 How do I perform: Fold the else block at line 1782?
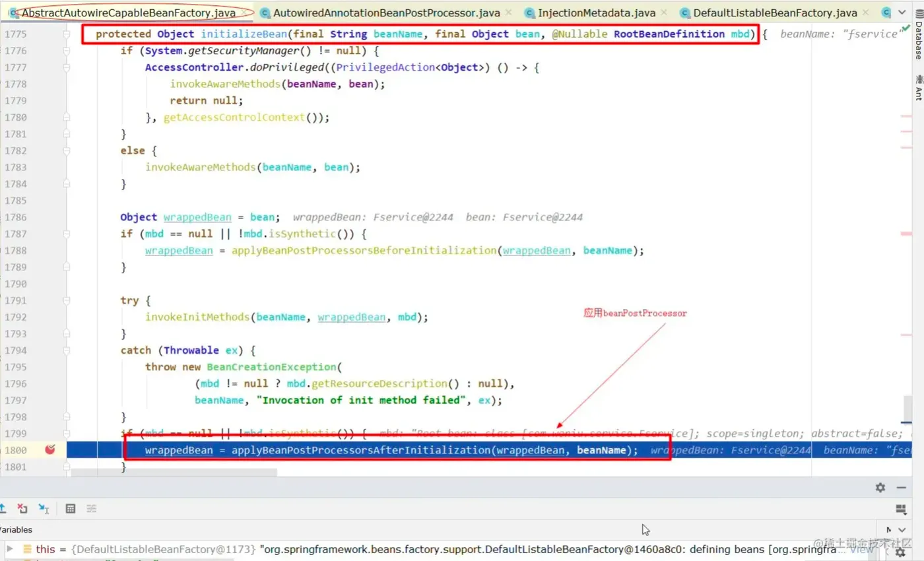coord(67,150)
